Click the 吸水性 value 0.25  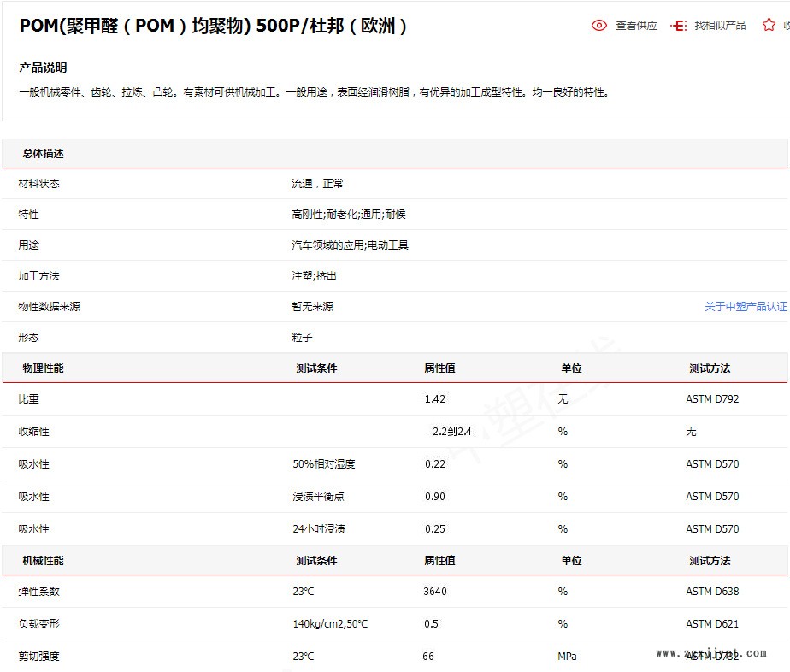point(435,529)
